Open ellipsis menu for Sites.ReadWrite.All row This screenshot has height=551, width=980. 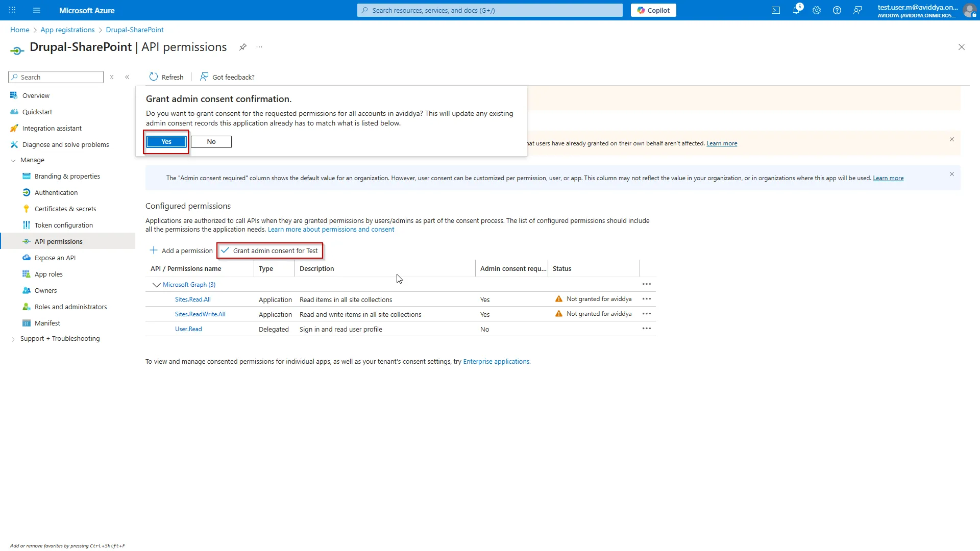(647, 314)
